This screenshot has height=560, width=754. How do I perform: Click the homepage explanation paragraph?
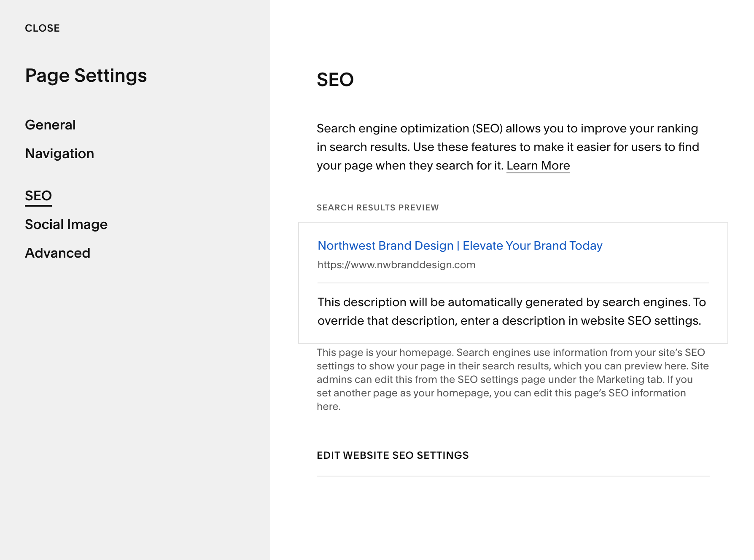coord(512,379)
